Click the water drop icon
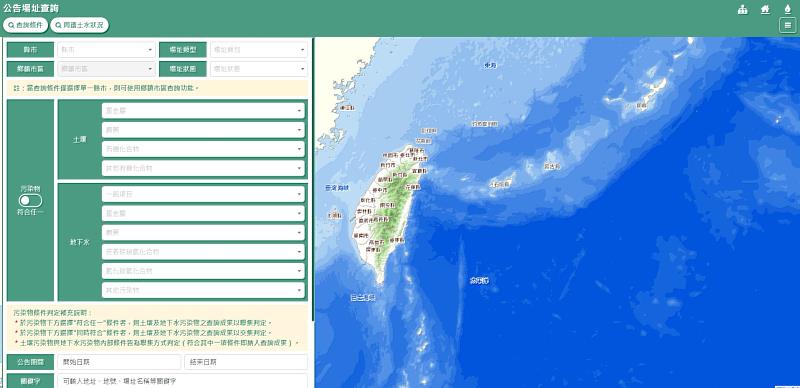The width and height of the screenshot is (800, 388). point(787,9)
